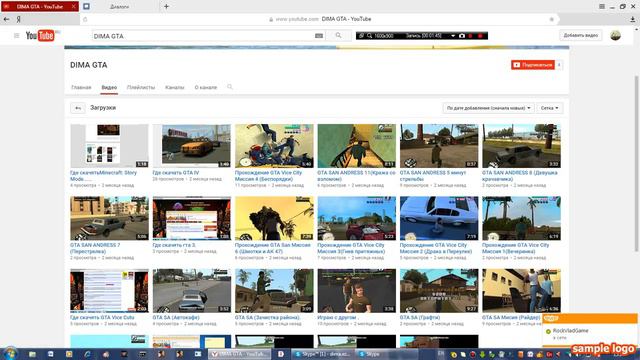Open the on-screen keyboard icon in search
This screenshot has height=360, width=640.
coord(319,36)
